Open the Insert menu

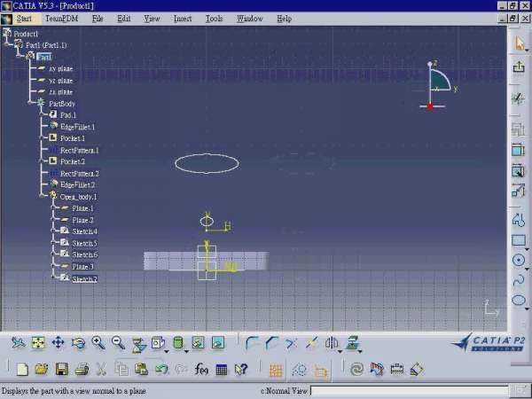click(183, 18)
